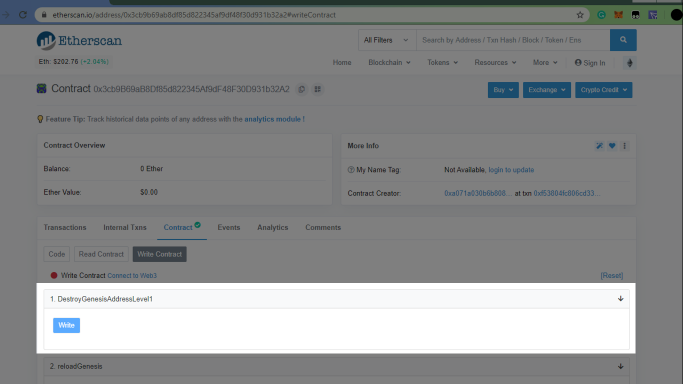This screenshot has width=683, height=384.
Task: Go to Home in the navigation
Action: (342, 63)
